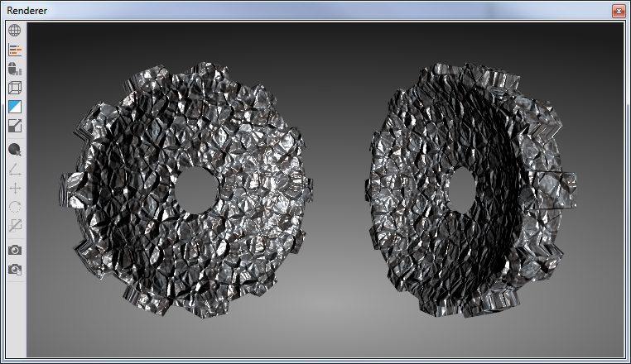Image resolution: width=631 pixels, height=364 pixels.
Task: Toggle the color legend bars icon
Action: (15, 50)
